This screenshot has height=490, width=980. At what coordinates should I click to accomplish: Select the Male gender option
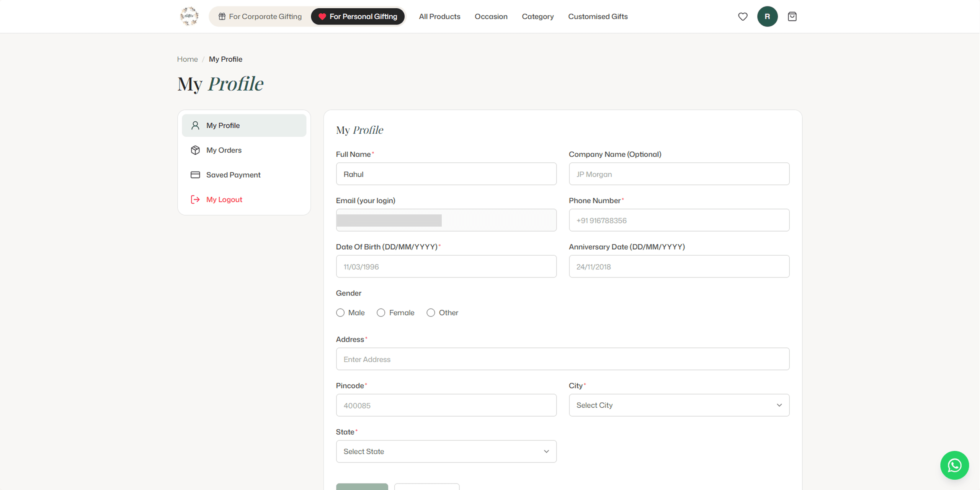click(x=340, y=313)
